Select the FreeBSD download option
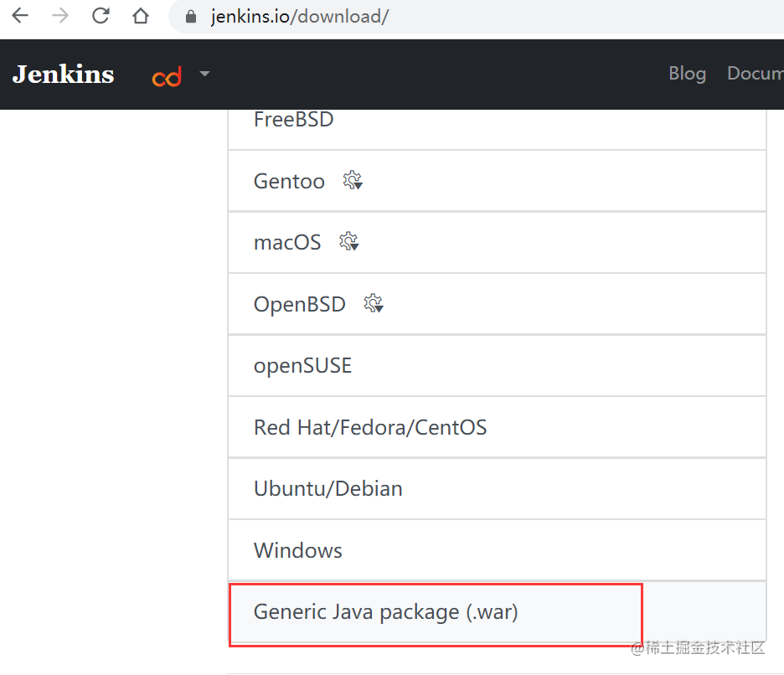784x675 pixels. pos(293,120)
